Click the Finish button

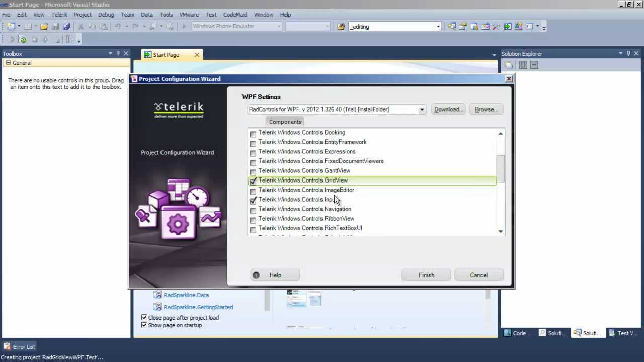pos(426,275)
